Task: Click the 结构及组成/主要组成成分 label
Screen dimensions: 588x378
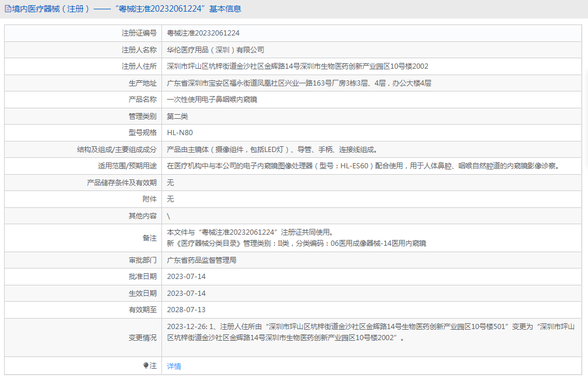Action: 117,150
